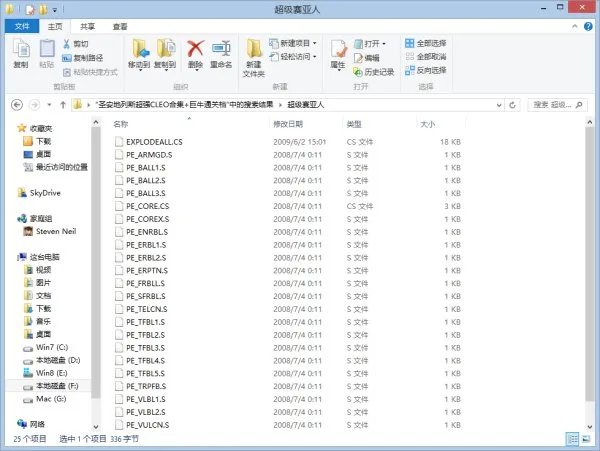Click the red Delete X icon
600x451 pixels.
pos(195,49)
